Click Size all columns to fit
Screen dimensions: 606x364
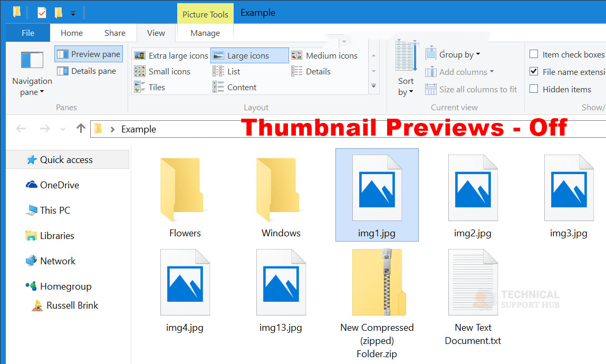click(471, 90)
